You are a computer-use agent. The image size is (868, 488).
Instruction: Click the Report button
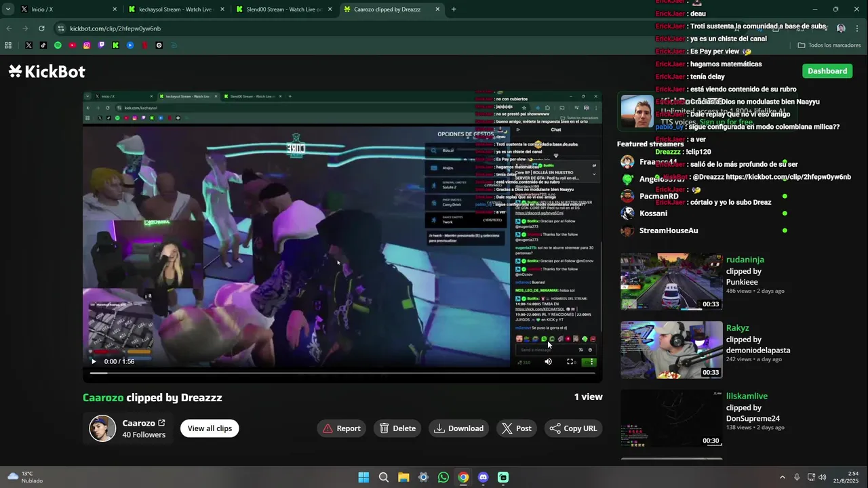[342, 428]
